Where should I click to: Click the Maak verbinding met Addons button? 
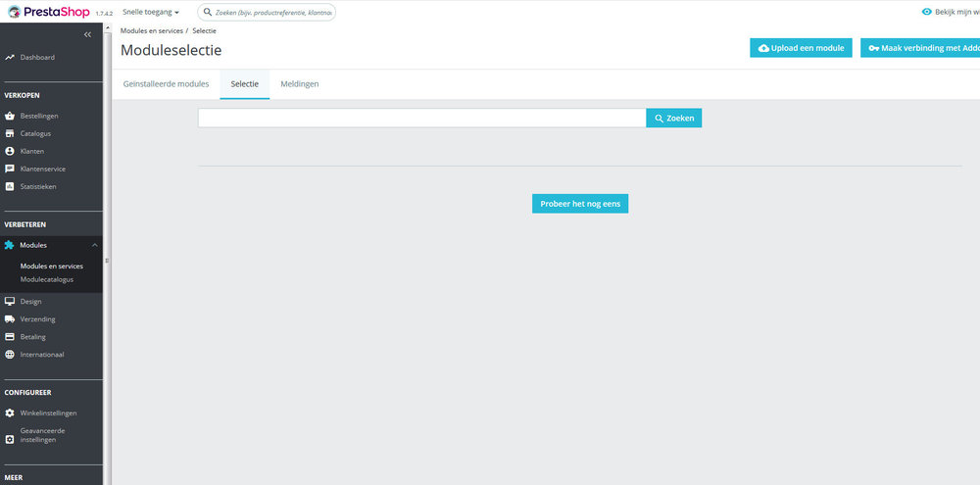pos(920,48)
